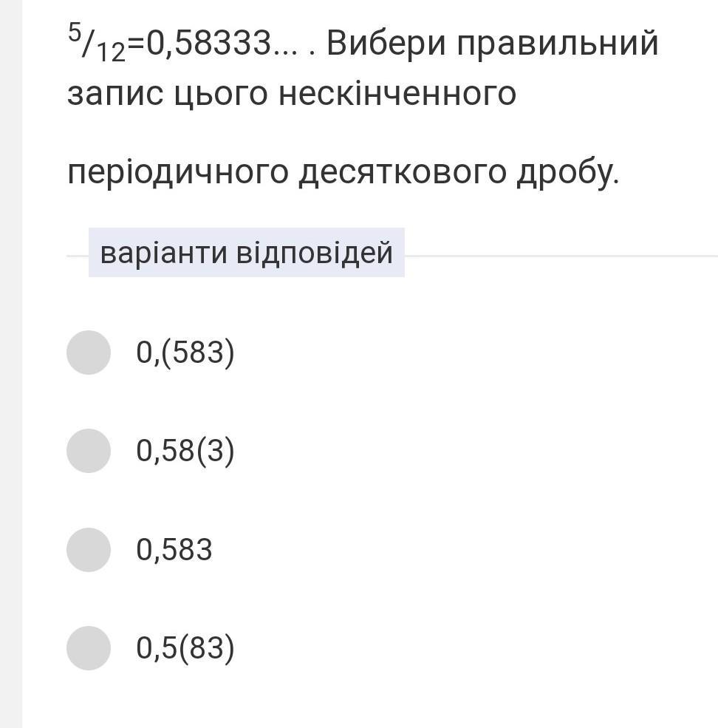Choose the 0,58(3) radio option

(89, 451)
